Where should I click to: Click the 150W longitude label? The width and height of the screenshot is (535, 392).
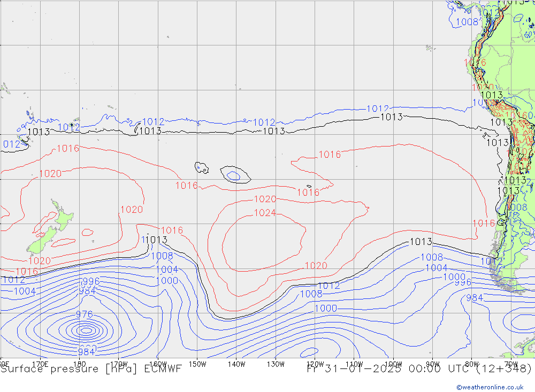[197, 364]
